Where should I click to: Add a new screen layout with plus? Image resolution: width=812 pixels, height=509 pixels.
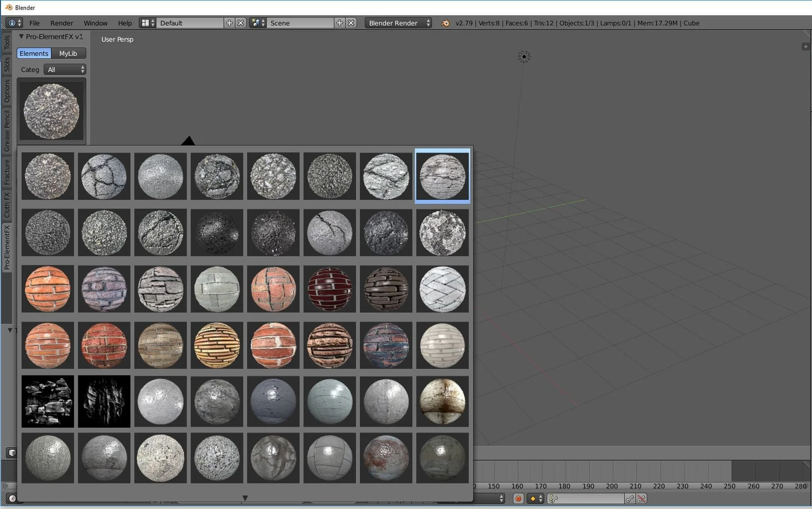coord(229,23)
